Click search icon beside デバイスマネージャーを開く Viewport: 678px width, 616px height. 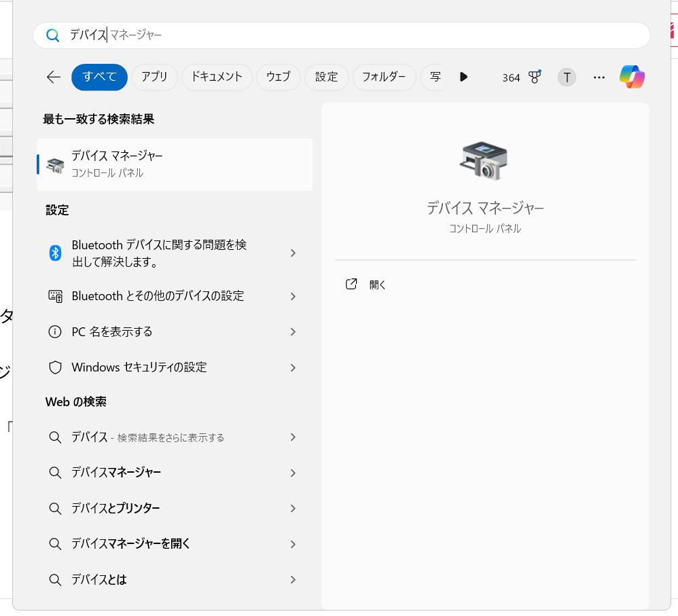55,544
